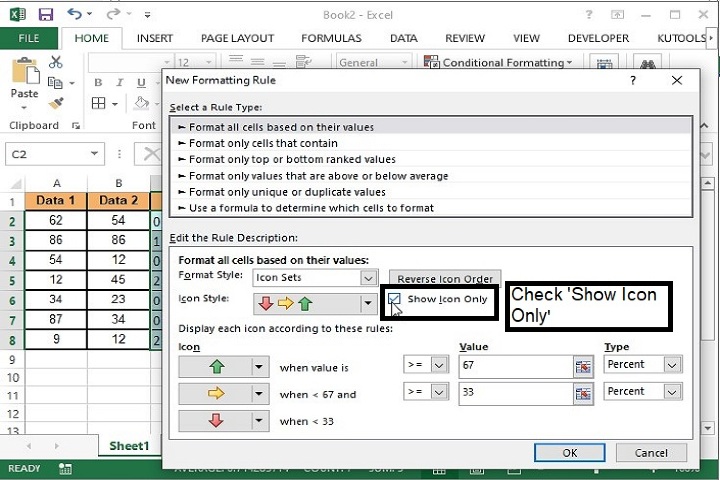Open Type dropdown for value 33

672,392
